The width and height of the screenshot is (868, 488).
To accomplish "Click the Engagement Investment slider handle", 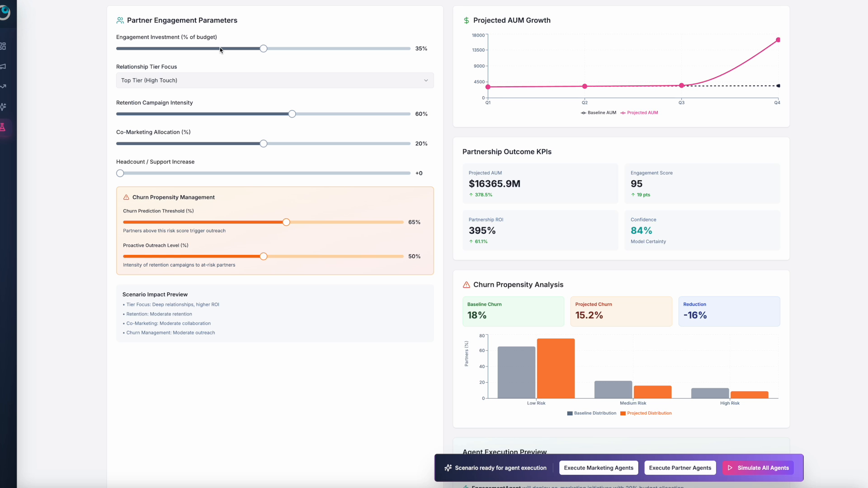I will (x=264, y=48).
